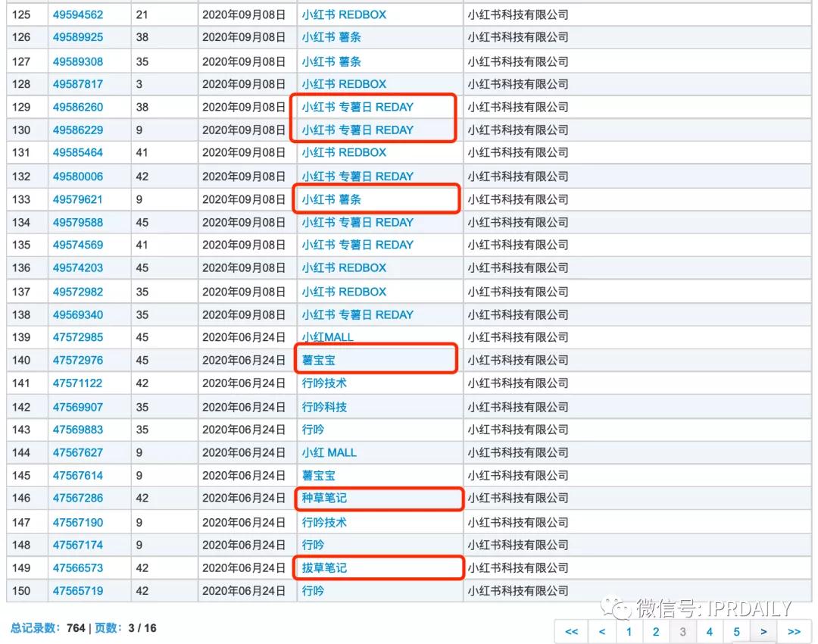Open registration number 47566573 link
818x644 pixels.
click(x=78, y=567)
